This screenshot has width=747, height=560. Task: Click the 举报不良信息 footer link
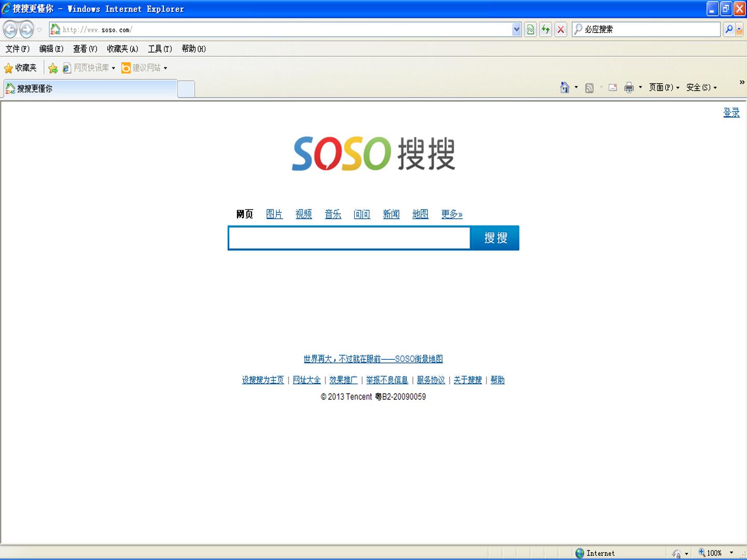(387, 380)
